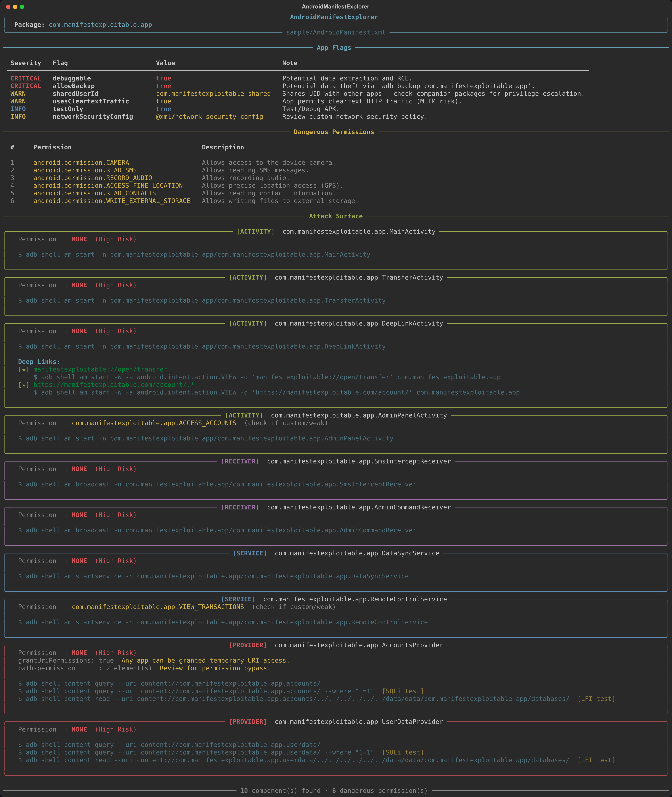Select the adb VIEW command for the https account URL
This screenshot has height=797, width=672.
tap(277, 392)
